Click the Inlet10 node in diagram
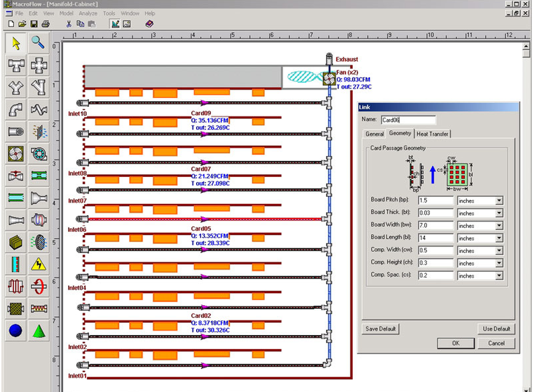 [x=83, y=103]
